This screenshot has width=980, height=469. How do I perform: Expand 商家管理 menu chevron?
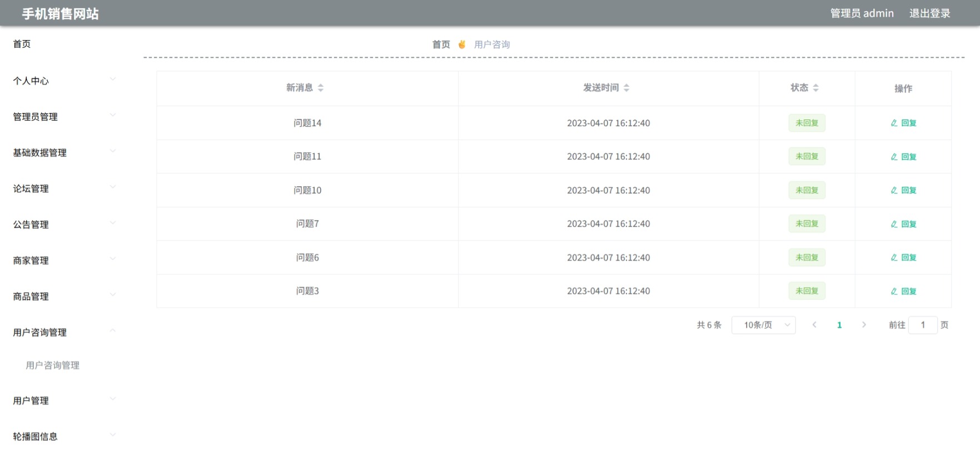click(113, 258)
